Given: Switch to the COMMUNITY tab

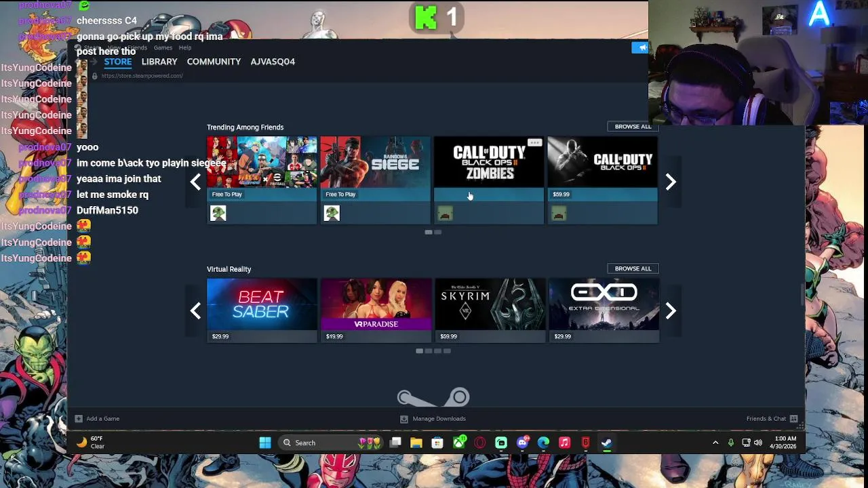Looking at the screenshot, I should click(x=214, y=62).
